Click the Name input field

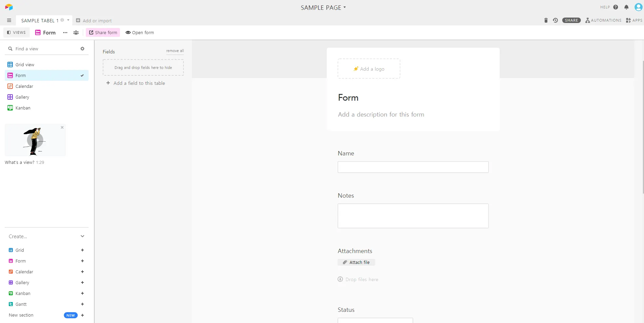pyautogui.click(x=413, y=167)
